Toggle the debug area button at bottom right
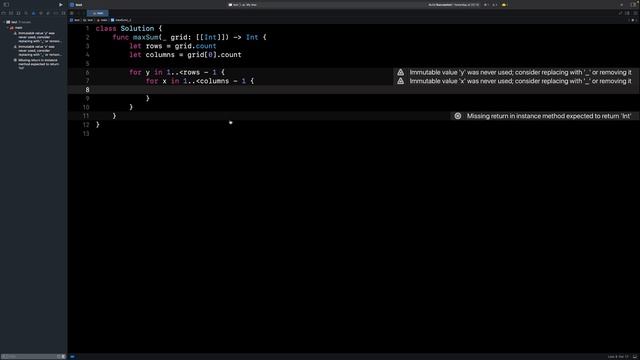640x360 pixels. click(x=635, y=356)
